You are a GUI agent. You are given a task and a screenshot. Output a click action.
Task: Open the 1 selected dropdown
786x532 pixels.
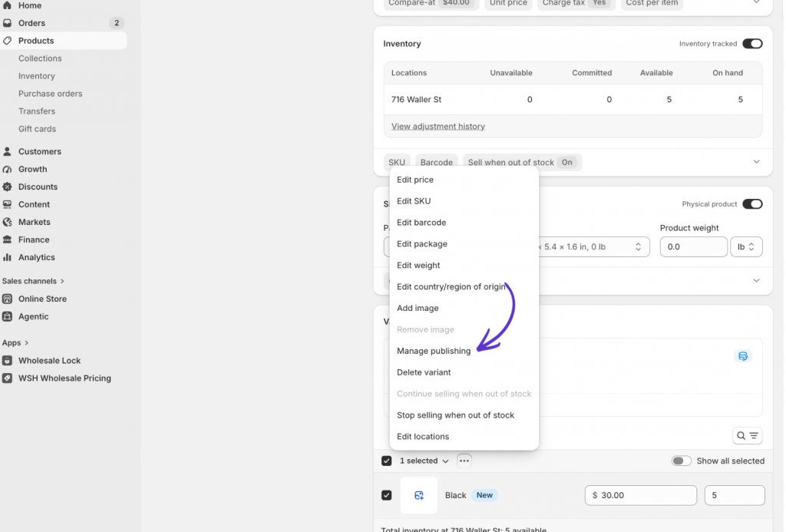424,461
